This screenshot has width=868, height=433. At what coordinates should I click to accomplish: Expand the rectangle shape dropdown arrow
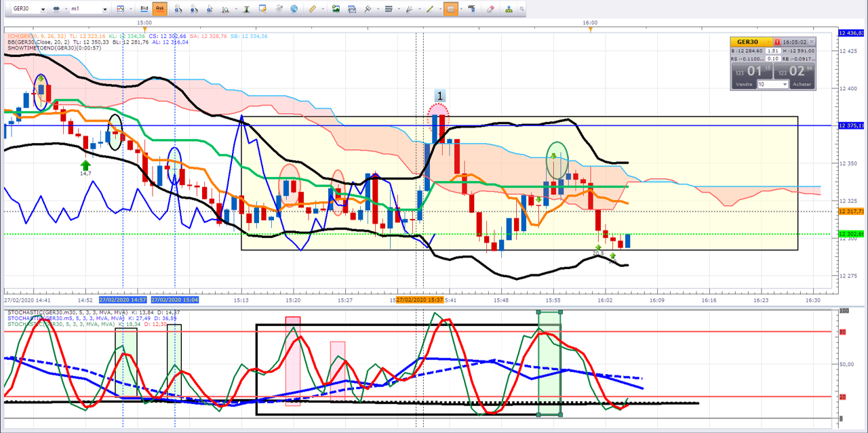point(462,9)
